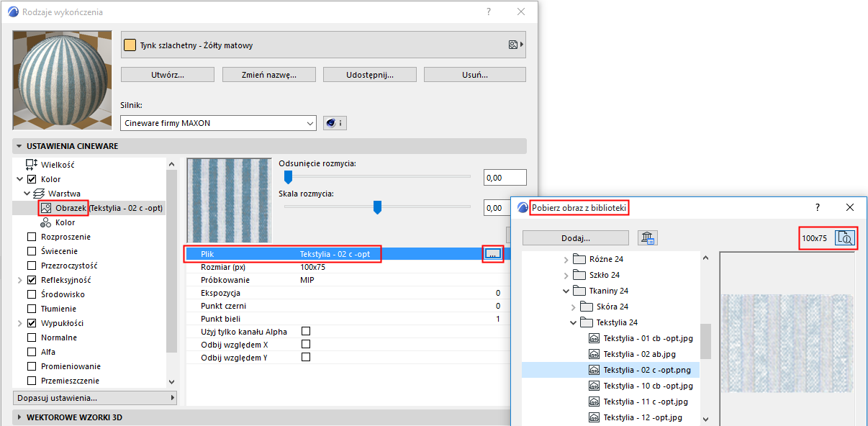Click the Skala rozmycia slider handle
This screenshot has height=426, width=868.
376,207
